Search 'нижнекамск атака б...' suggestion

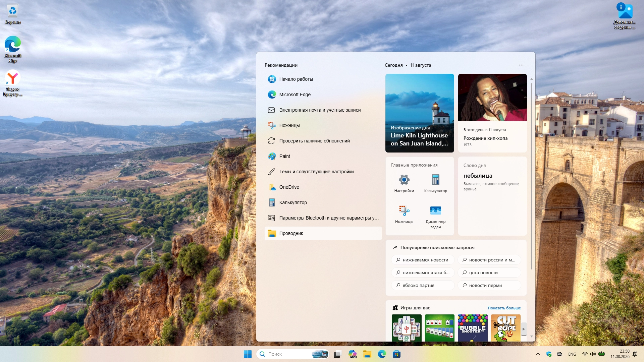(423, 273)
